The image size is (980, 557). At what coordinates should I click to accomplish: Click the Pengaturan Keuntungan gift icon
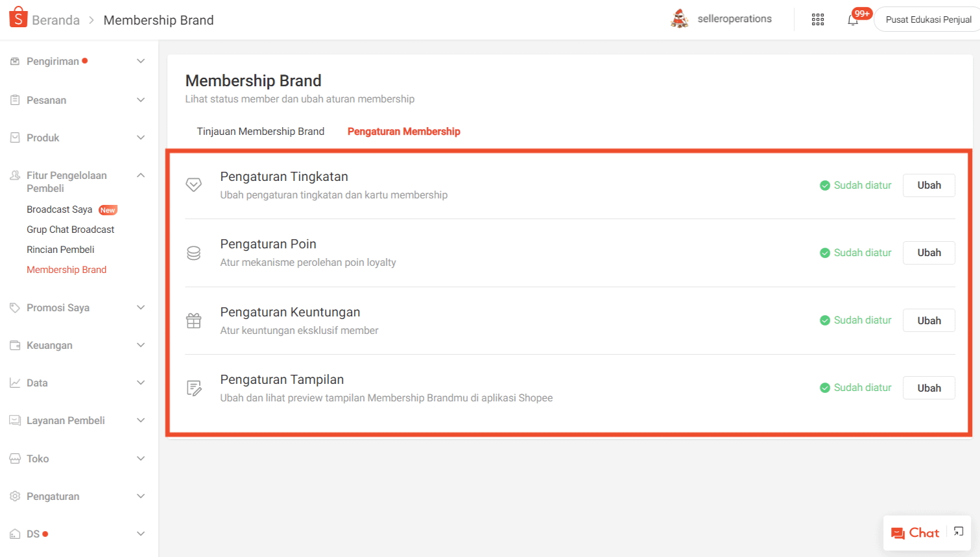(193, 320)
